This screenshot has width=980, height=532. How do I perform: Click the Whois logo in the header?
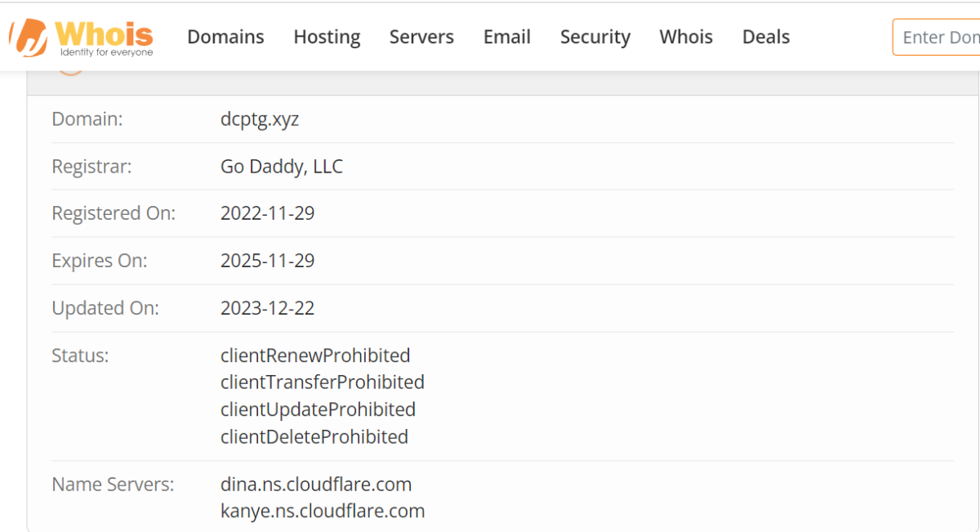point(82,37)
